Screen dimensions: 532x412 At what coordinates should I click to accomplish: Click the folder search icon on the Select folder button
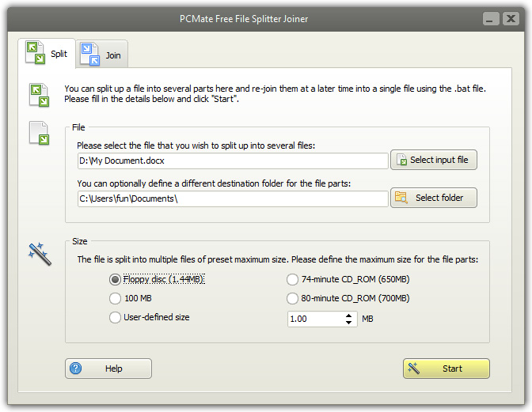coord(401,198)
